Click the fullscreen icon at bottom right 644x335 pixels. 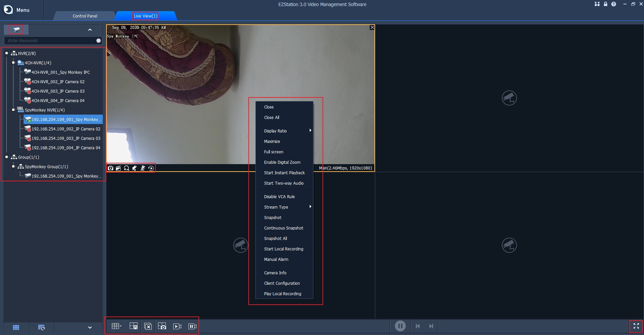coord(636,326)
